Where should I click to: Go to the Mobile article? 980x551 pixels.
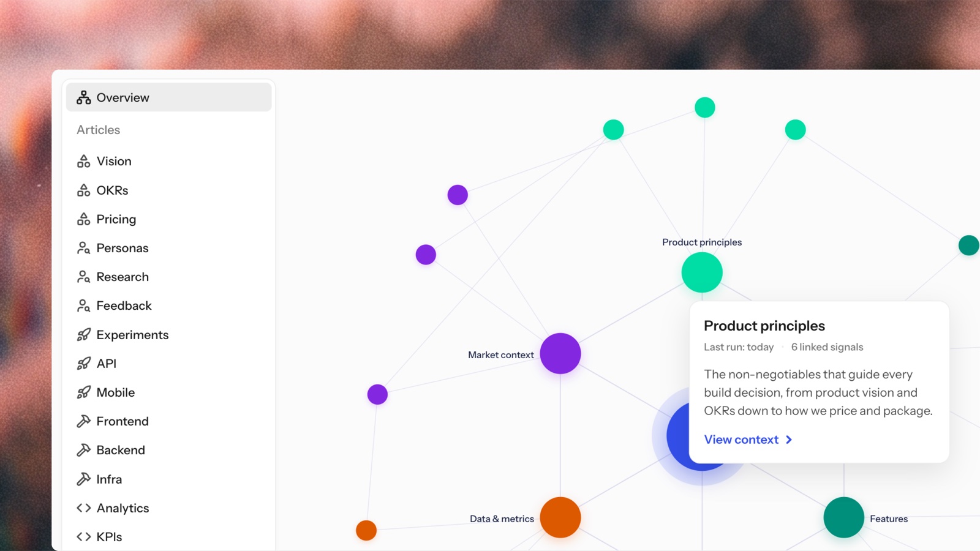point(168,392)
